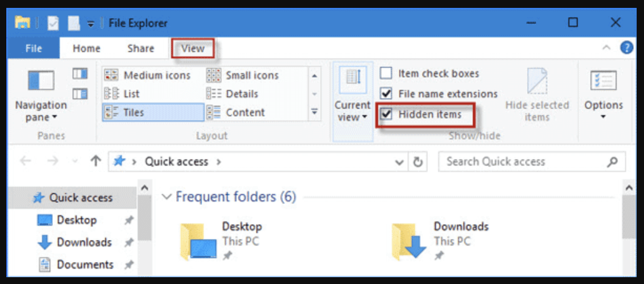The height and width of the screenshot is (284, 644).
Task: Minimize the File Explorer window
Action: (x=533, y=23)
